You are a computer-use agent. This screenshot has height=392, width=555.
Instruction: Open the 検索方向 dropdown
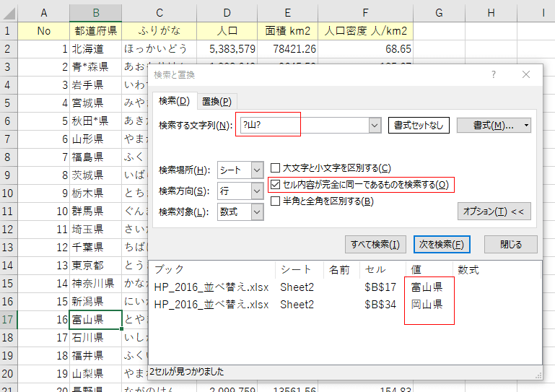[x=257, y=191]
